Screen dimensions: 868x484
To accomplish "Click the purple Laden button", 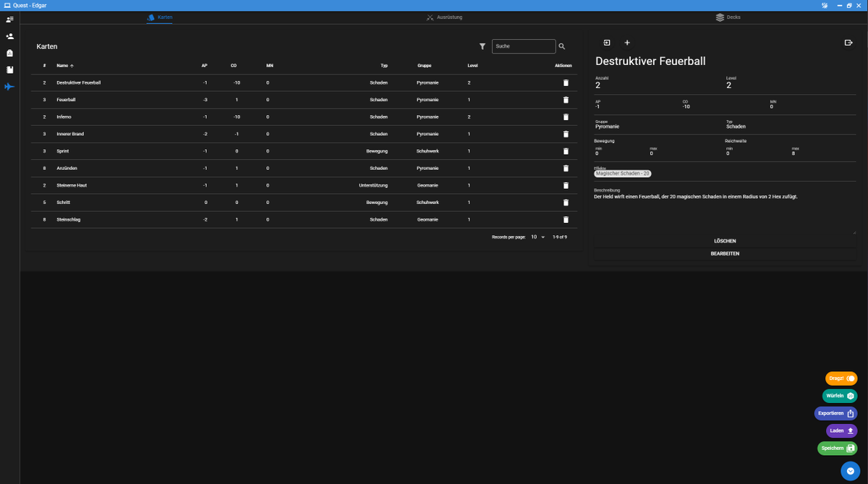I will 842,430.
